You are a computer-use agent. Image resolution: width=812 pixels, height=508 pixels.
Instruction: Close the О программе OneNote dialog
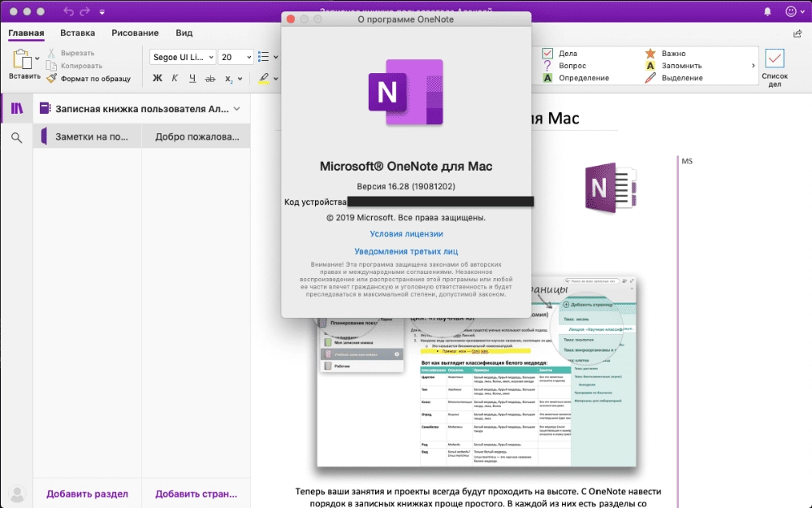pos(291,20)
